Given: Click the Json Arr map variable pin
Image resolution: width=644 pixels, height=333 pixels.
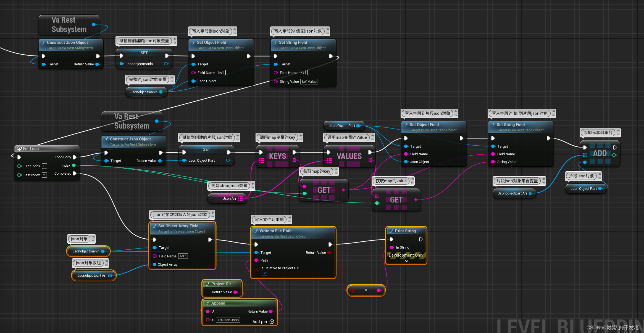Looking at the screenshot, I should click(x=240, y=198).
